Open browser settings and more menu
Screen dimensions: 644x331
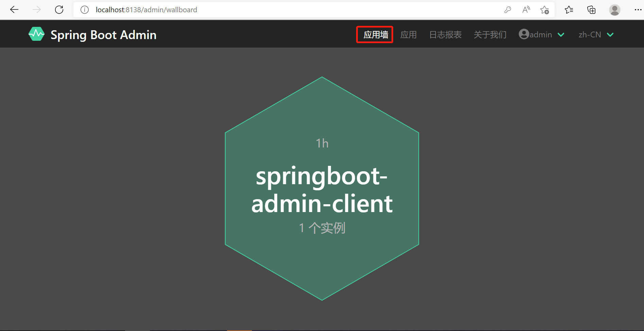tap(638, 10)
